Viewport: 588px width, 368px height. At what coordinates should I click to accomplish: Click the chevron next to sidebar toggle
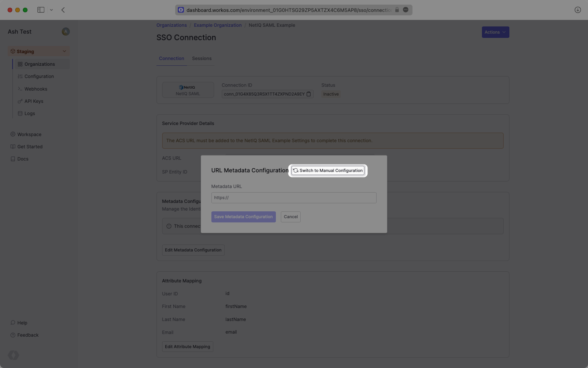(51, 10)
